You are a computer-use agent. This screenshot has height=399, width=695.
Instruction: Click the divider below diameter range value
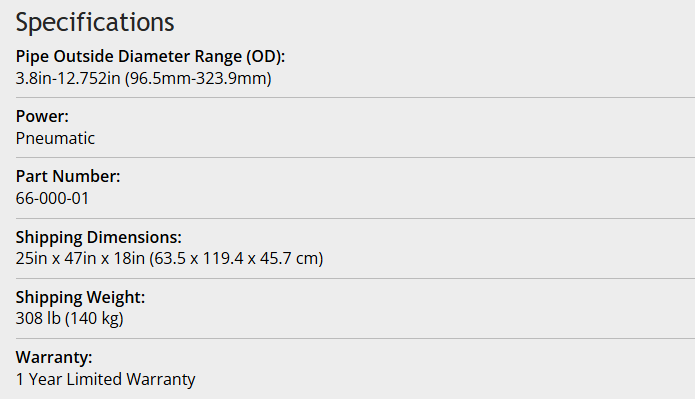(x=355, y=98)
